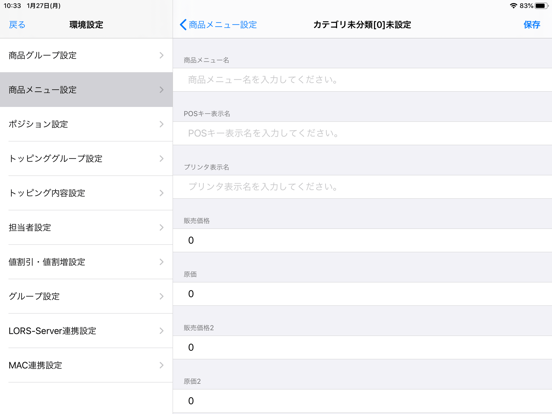552x414 pixels.
Task: Expand chevron on LORS-Server連携設定 row
Action: pyautogui.click(x=161, y=331)
